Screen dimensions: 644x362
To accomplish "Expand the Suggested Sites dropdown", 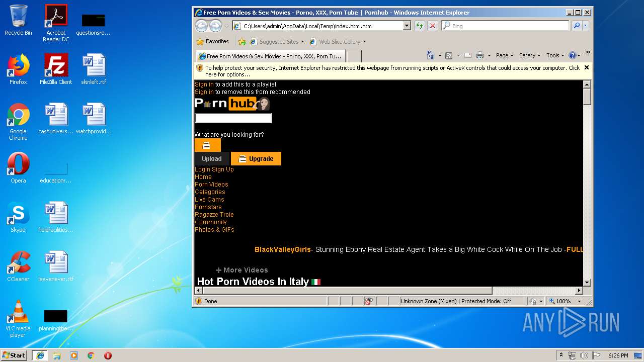I will tap(302, 42).
